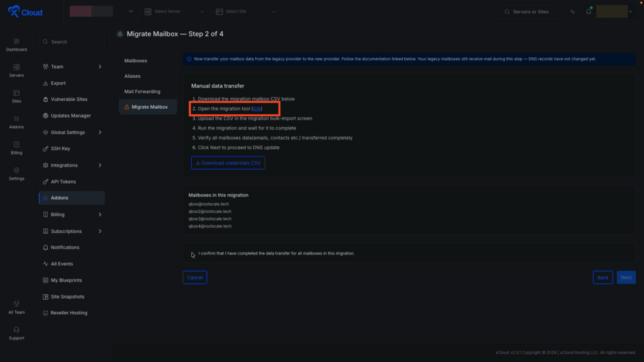This screenshot has height=362, width=644.
Task: Focus the Servers or Sites search box
Action: point(529,11)
